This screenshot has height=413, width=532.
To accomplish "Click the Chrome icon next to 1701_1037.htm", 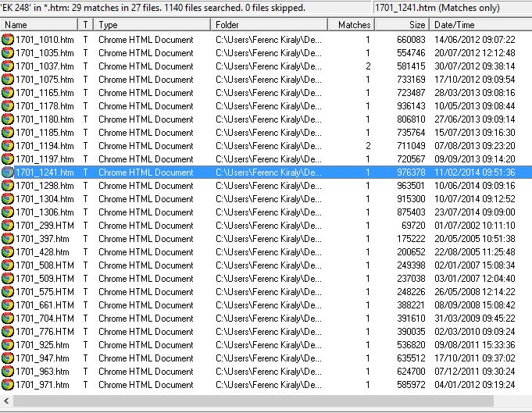I will pos(8,66).
